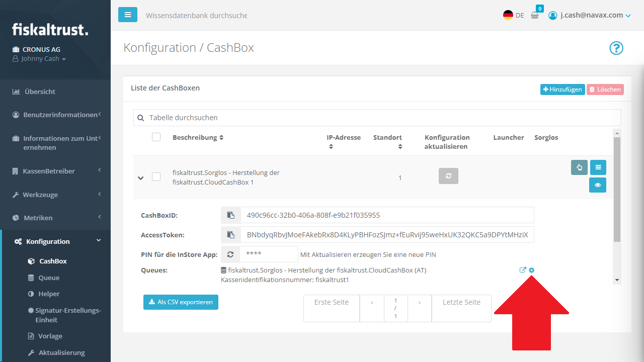Sort by Standort column

point(387,142)
